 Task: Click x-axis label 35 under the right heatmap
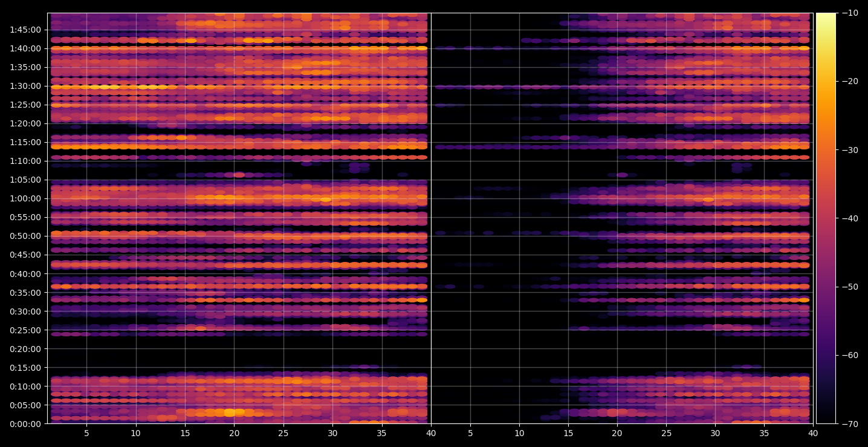tap(764, 434)
